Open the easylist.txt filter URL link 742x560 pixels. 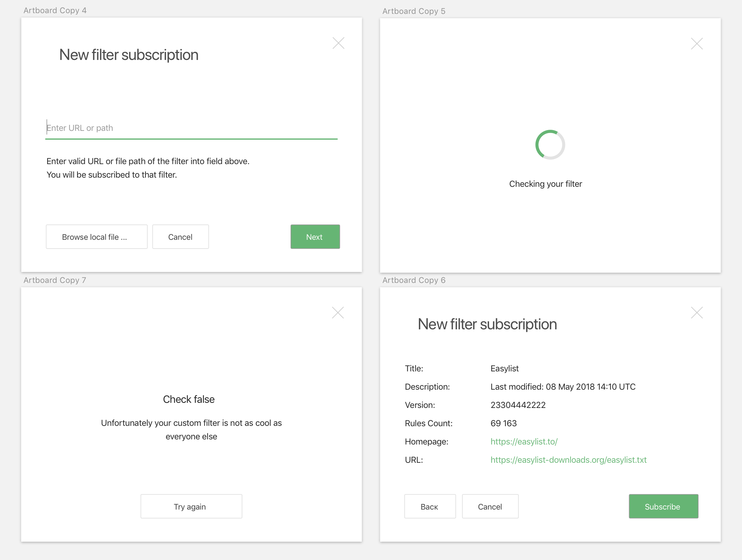point(568,459)
